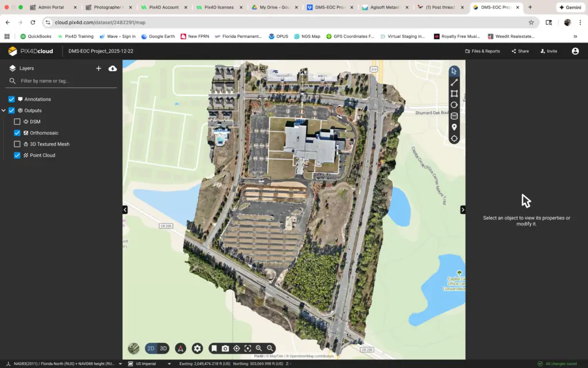This screenshot has width=588, height=368.
Task: Open Files & Reports
Action: click(x=482, y=51)
